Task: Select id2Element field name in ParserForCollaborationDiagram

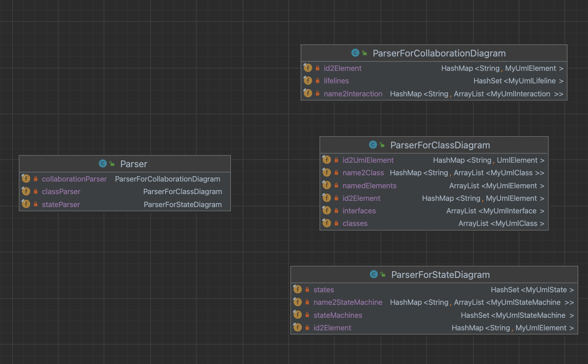Action: point(342,68)
